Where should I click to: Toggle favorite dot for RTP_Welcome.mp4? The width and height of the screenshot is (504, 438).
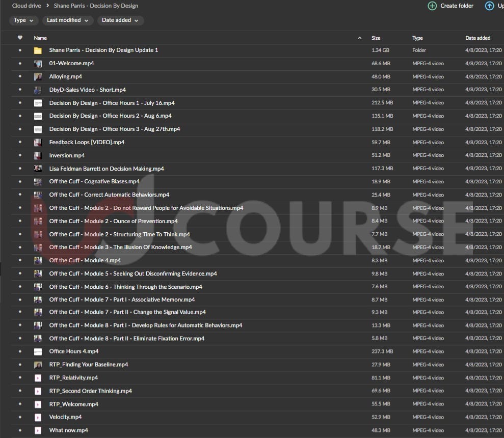point(20,404)
